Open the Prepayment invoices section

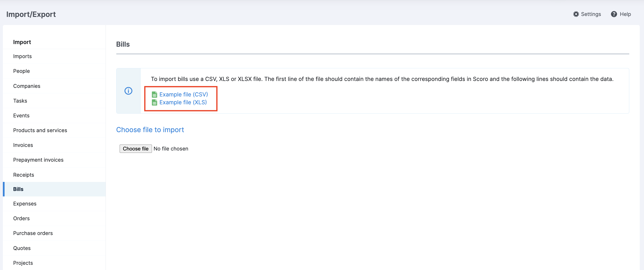point(38,160)
